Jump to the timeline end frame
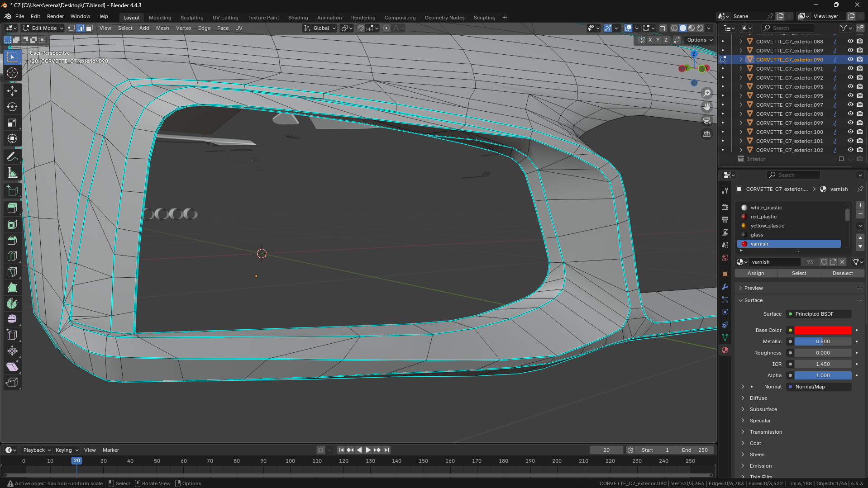 click(386, 450)
